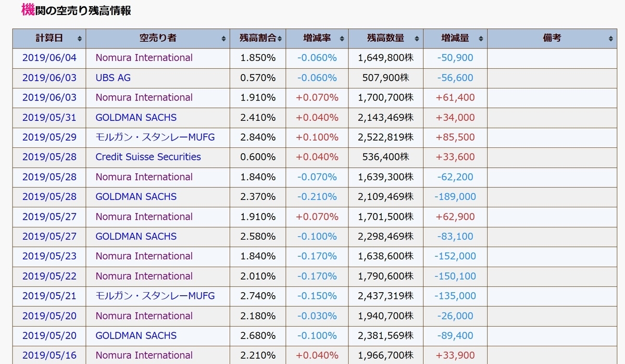
Task: Sort by 残高割合 column arrows
Action: pos(280,39)
